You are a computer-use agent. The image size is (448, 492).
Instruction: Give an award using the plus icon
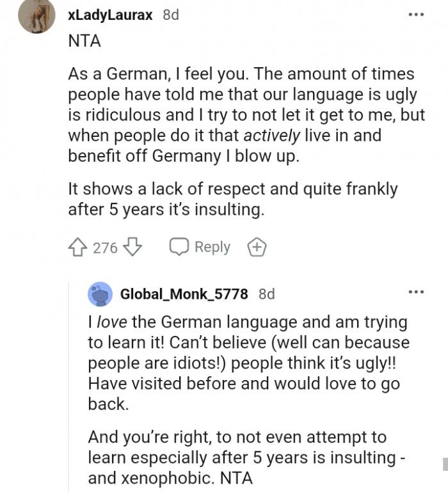[x=256, y=247]
